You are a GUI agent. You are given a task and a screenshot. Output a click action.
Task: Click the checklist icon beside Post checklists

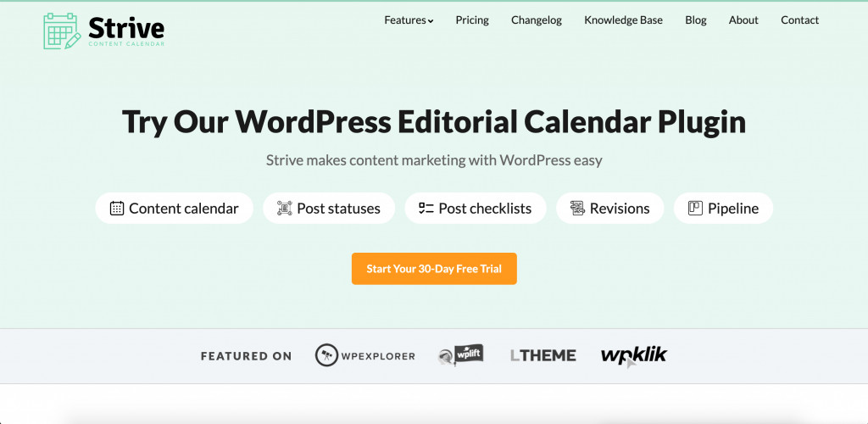click(426, 208)
